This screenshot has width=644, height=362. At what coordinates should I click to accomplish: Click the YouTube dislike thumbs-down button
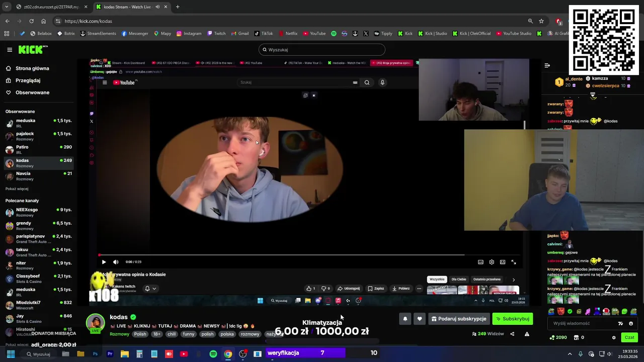(326, 289)
